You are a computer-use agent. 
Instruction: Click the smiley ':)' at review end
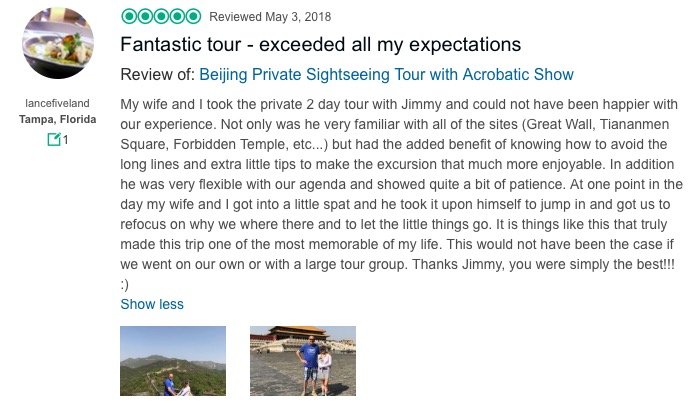[124, 284]
